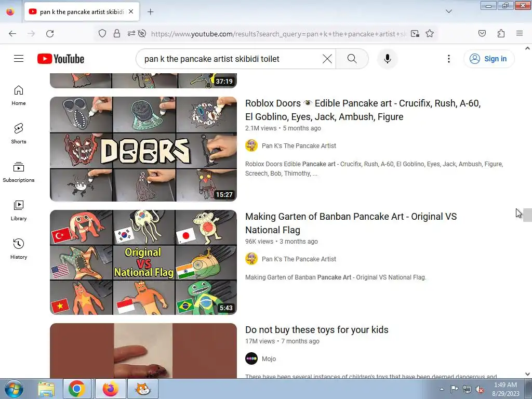Open picture-in-picture icon in address bar
532x399 pixels.
415,34
